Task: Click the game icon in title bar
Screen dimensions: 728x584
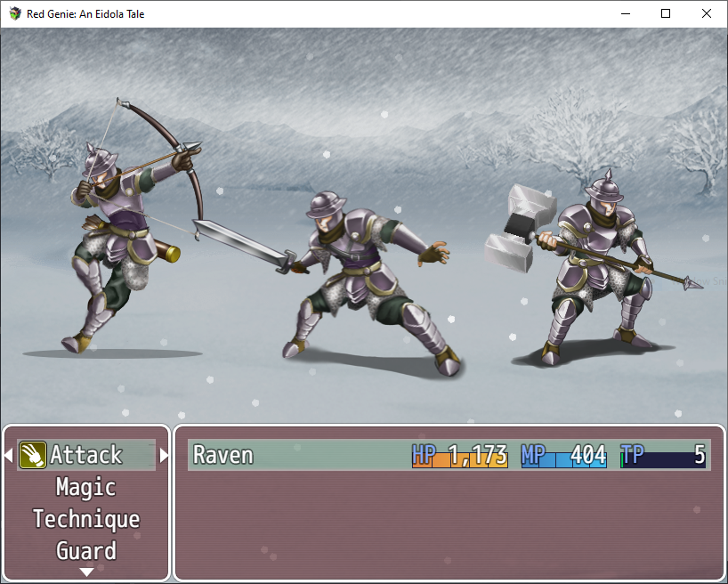Action: (15, 14)
